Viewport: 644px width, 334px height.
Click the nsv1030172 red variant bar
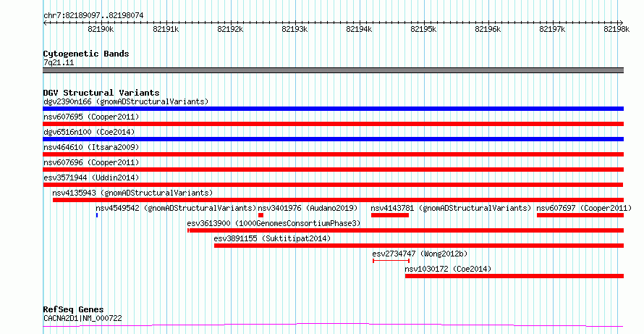tap(514, 276)
